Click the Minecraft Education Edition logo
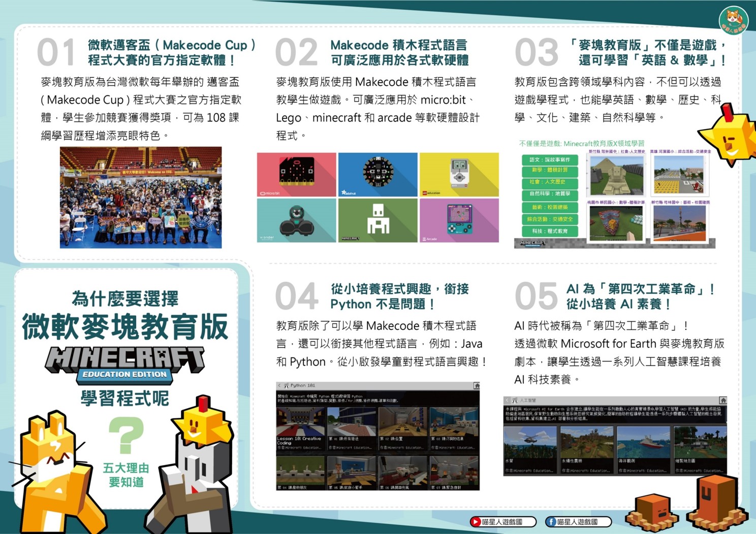756x534 pixels. pos(125,365)
